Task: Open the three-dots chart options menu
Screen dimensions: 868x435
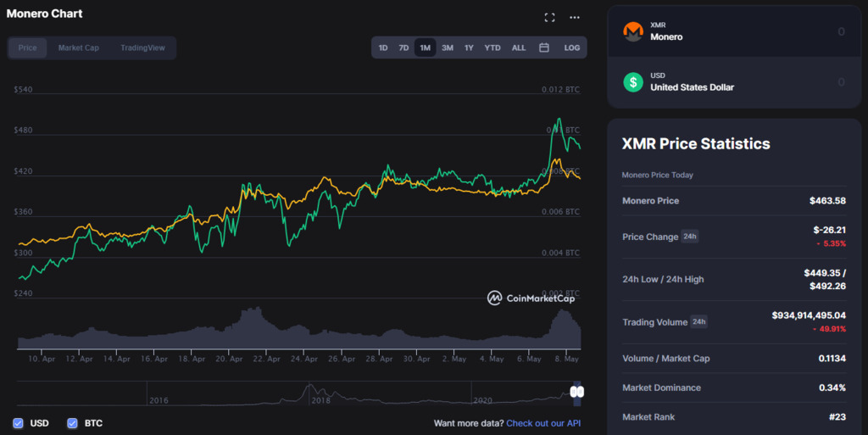Action: [x=575, y=17]
